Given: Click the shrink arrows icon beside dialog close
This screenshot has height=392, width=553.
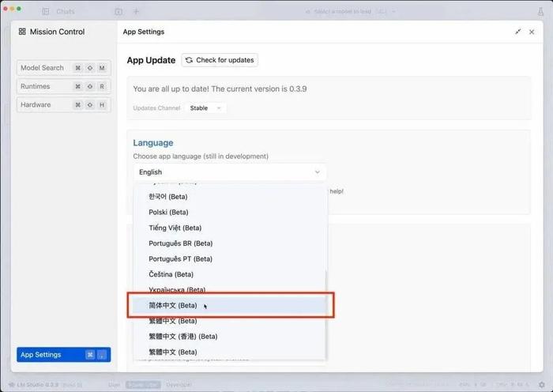Looking at the screenshot, I should tap(517, 32).
